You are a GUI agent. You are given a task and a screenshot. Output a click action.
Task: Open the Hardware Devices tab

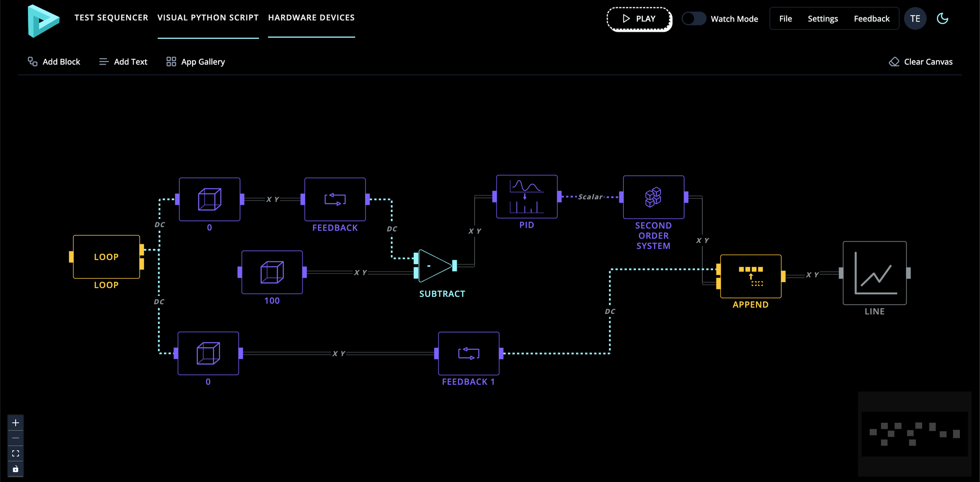[x=311, y=18]
